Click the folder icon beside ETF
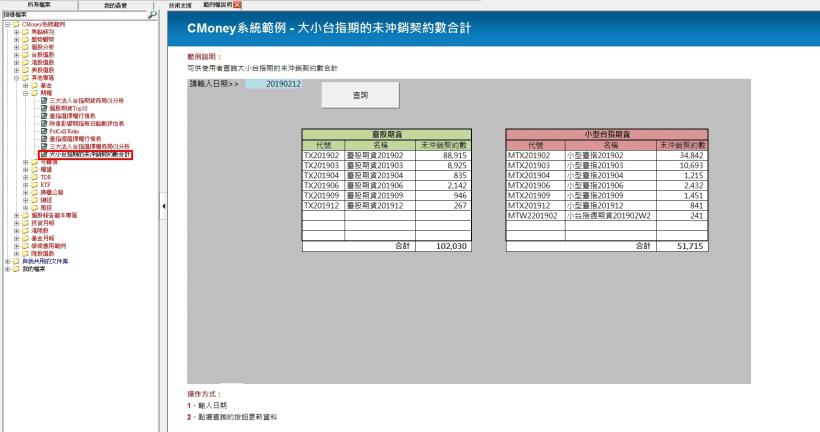This screenshot has height=432, width=820. click(x=35, y=185)
